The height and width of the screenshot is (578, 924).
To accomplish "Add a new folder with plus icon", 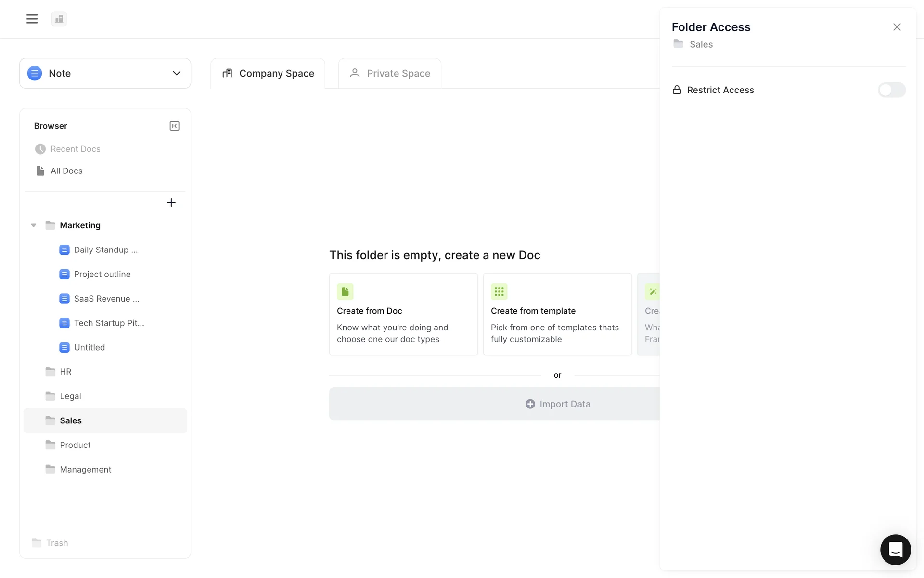I will [x=171, y=203].
